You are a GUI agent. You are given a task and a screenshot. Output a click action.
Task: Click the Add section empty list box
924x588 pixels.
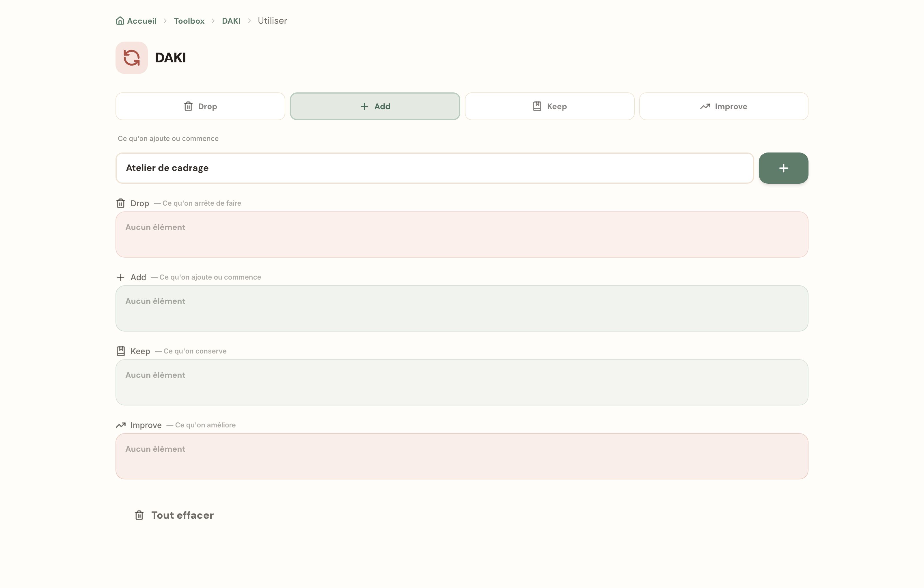pyautogui.click(x=462, y=309)
